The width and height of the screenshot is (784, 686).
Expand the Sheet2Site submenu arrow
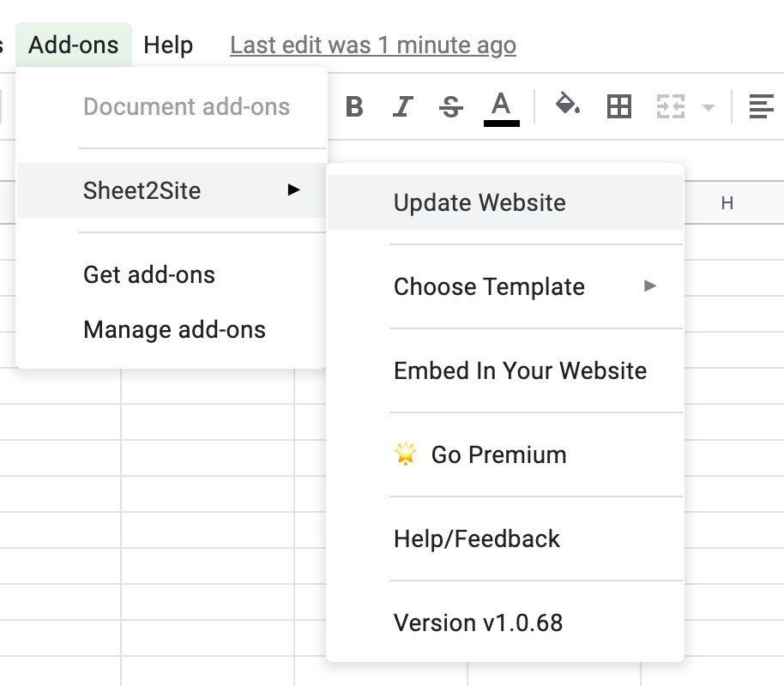tap(294, 190)
